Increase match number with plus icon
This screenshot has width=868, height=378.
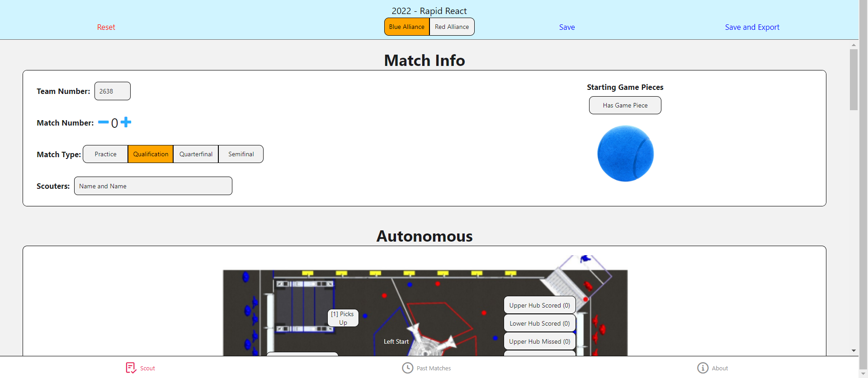point(126,122)
